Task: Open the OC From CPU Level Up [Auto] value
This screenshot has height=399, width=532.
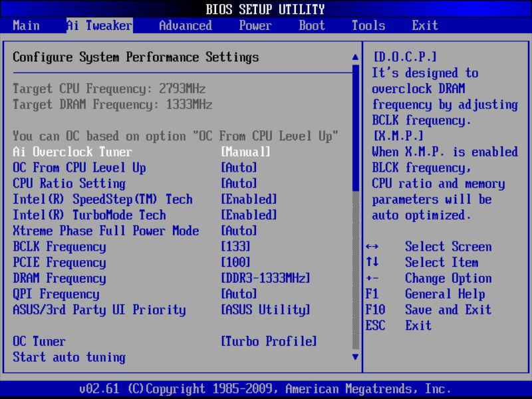Action: click(239, 168)
